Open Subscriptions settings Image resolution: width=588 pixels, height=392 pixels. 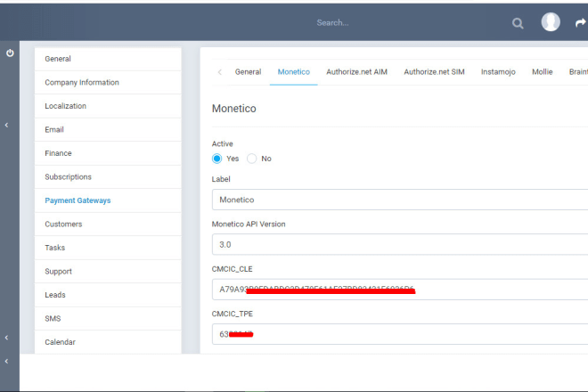(x=108, y=177)
